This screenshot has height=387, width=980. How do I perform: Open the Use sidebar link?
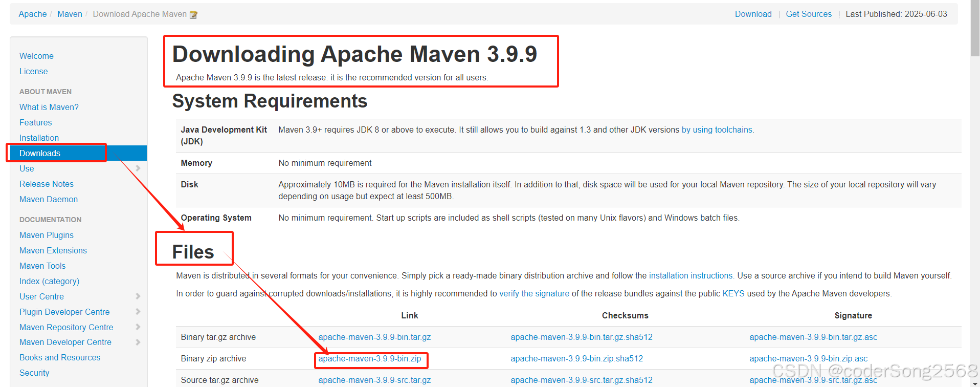[x=27, y=168]
